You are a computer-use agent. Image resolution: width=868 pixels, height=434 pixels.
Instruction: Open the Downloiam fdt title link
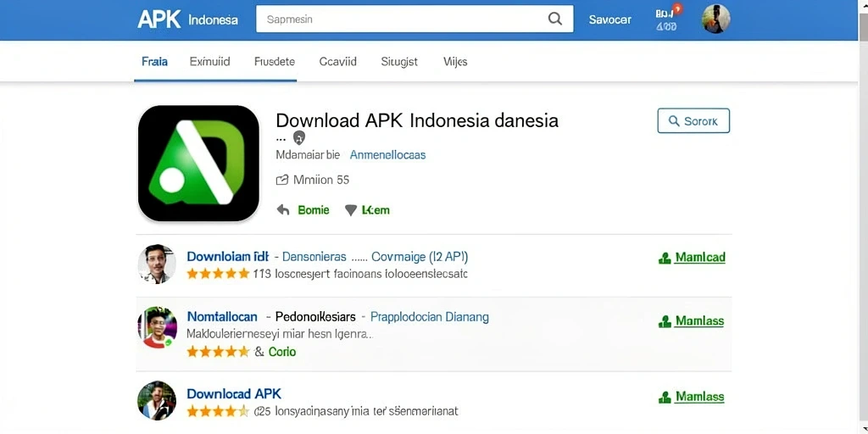click(x=227, y=256)
